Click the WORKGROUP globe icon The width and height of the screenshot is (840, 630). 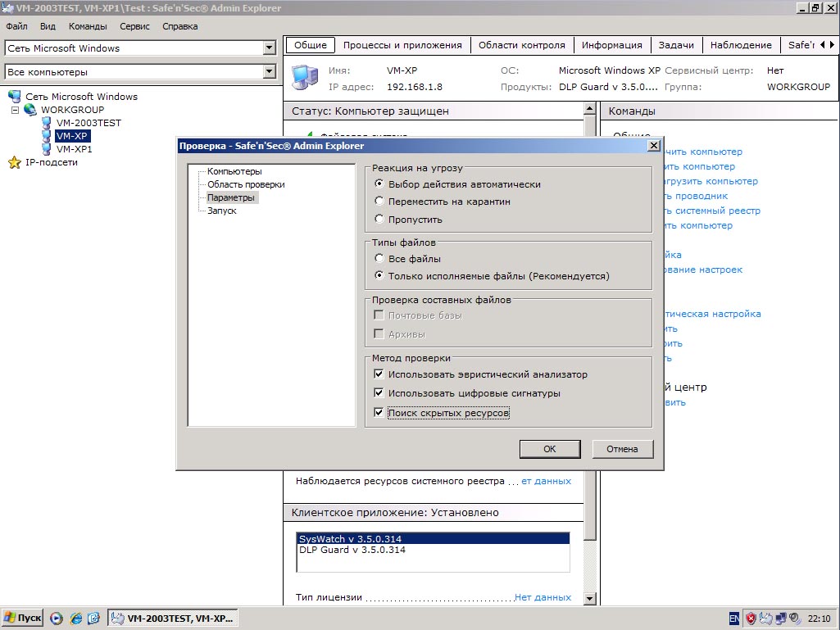coord(30,109)
